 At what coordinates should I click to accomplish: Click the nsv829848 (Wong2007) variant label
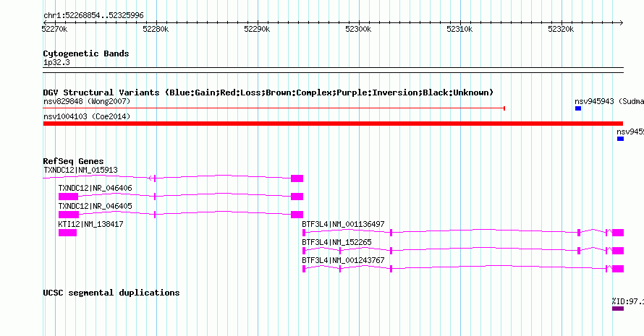tap(87, 101)
